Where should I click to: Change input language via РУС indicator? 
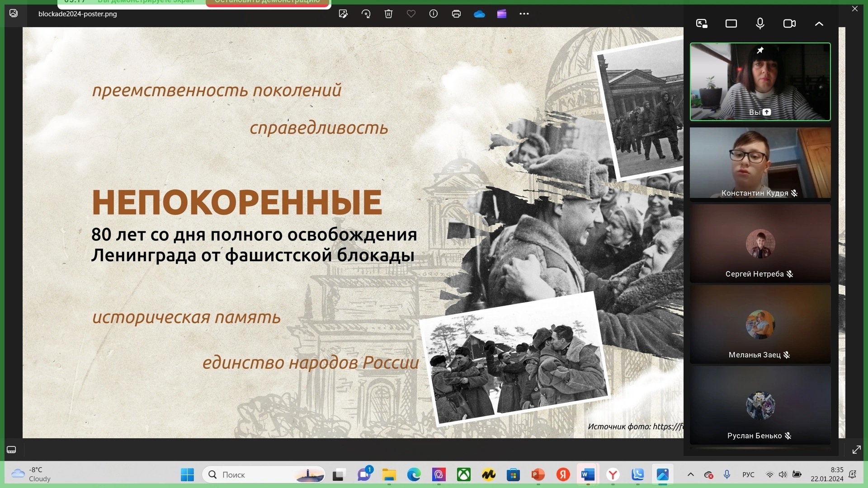click(748, 474)
